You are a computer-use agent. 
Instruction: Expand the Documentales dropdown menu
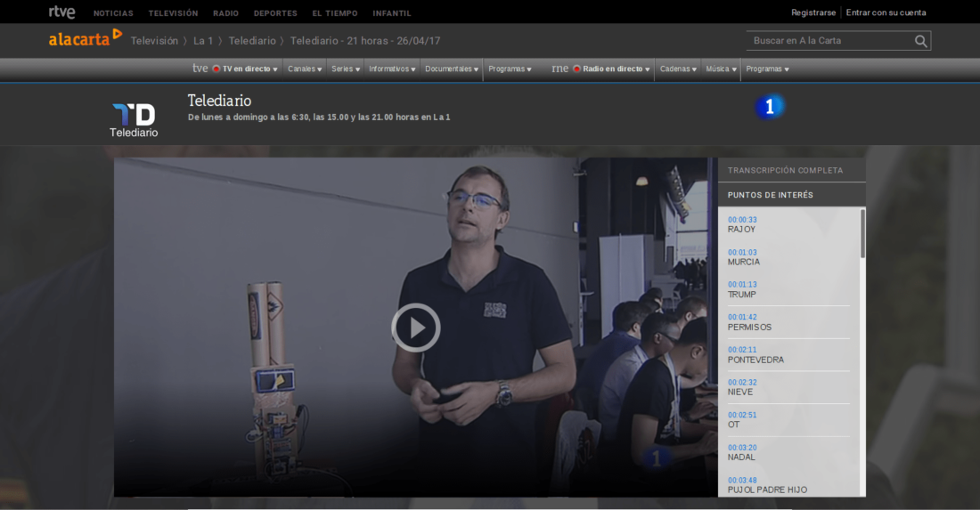(x=452, y=69)
